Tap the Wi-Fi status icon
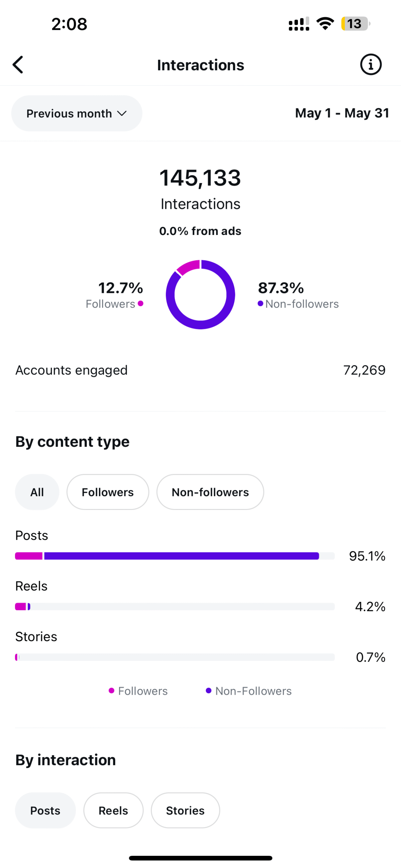 [325, 24]
